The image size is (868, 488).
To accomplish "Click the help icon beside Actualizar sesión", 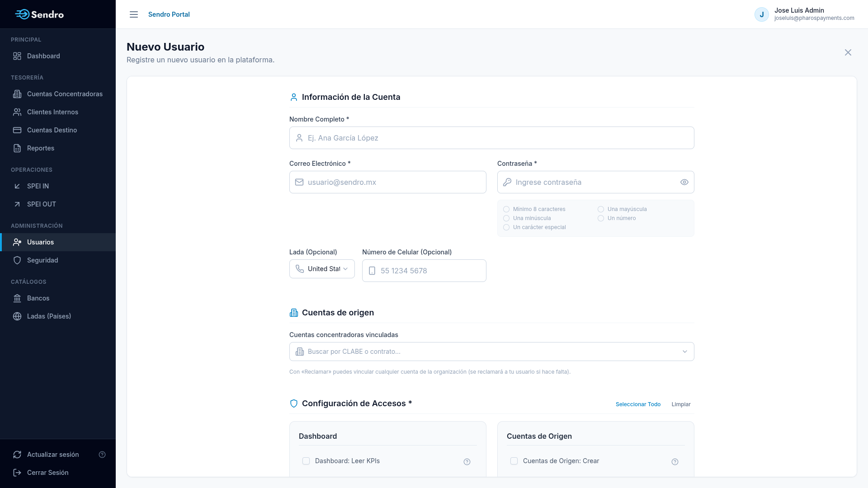I will pyautogui.click(x=102, y=455).
